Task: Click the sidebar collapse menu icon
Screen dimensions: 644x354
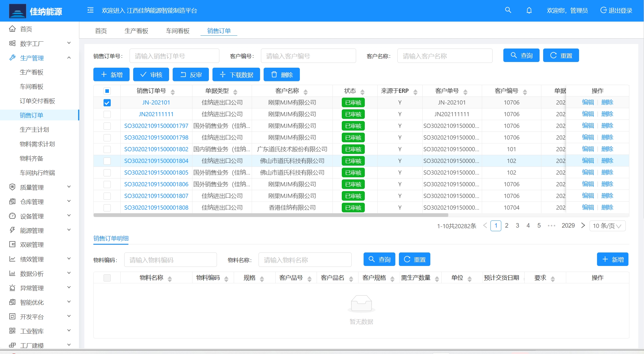Action: (90, 10)
